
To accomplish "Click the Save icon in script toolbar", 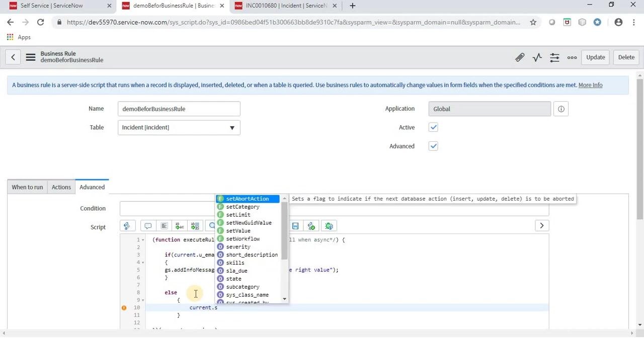I will point(295,226).
